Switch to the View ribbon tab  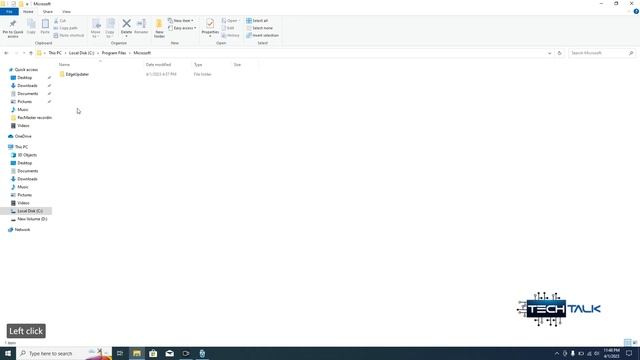(x=66, y=12)
